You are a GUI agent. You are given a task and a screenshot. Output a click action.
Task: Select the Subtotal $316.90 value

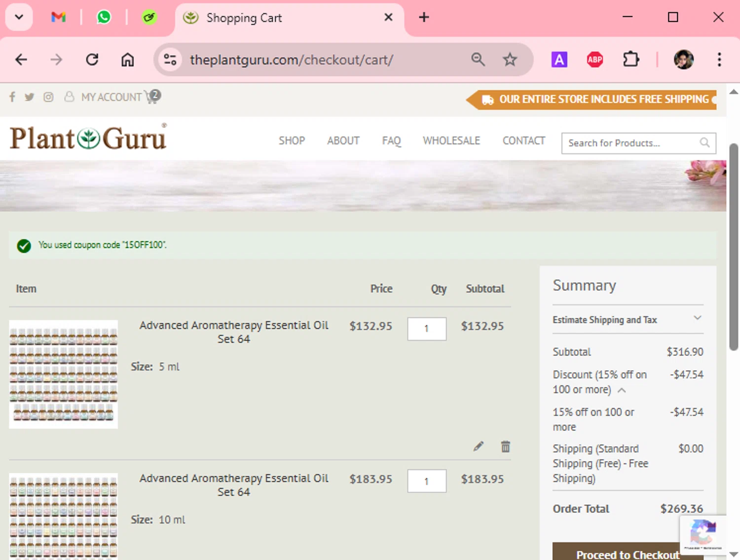pyautogui.click(x=685, y=352)
